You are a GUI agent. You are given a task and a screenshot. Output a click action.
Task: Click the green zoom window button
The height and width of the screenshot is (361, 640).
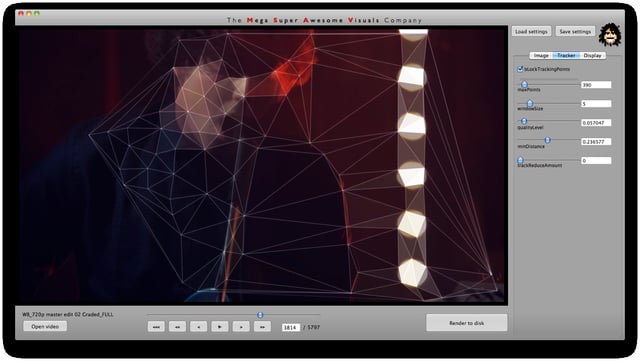(x=37, y=14)
